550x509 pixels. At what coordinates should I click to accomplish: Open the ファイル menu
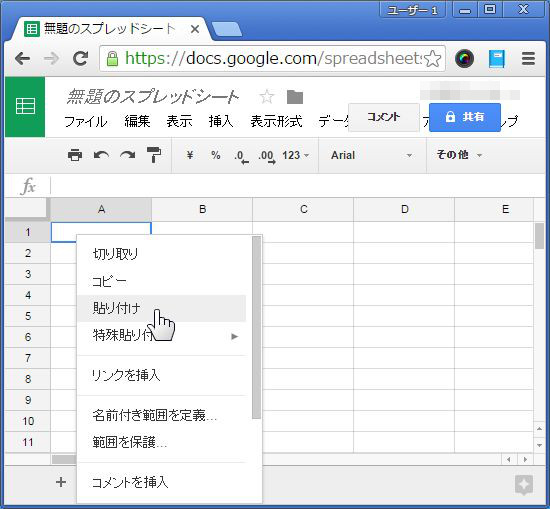point(86,121)
